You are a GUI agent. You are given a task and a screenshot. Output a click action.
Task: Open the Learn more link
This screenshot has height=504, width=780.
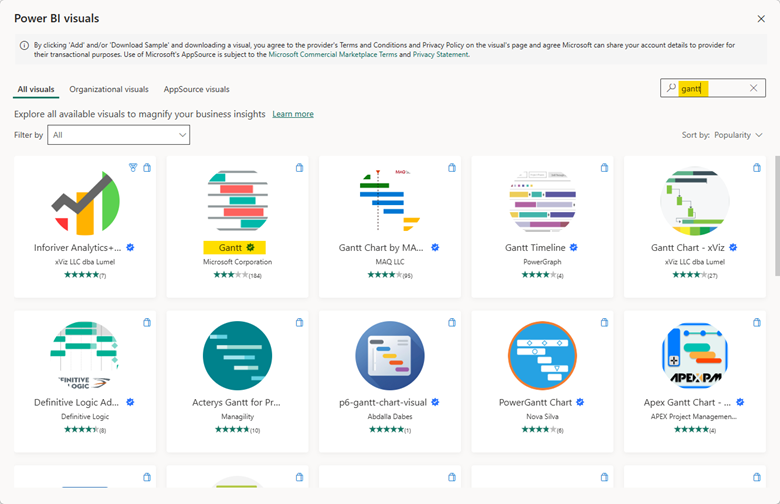click(293, 114)
